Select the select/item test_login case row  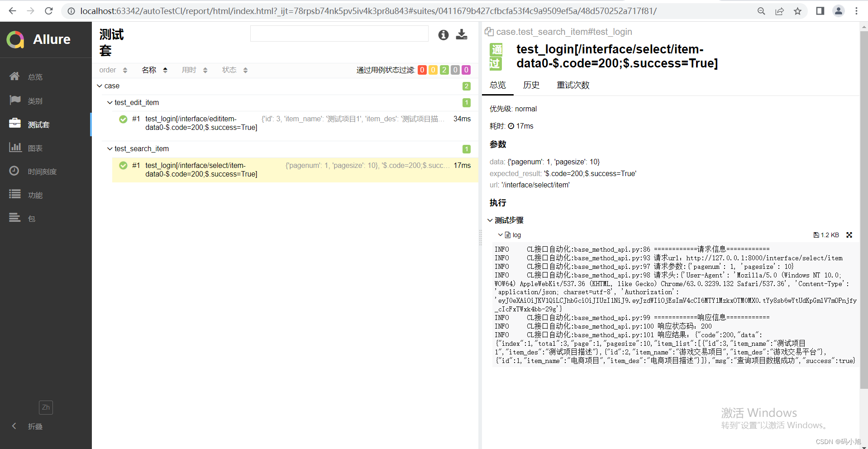(295, 170)
